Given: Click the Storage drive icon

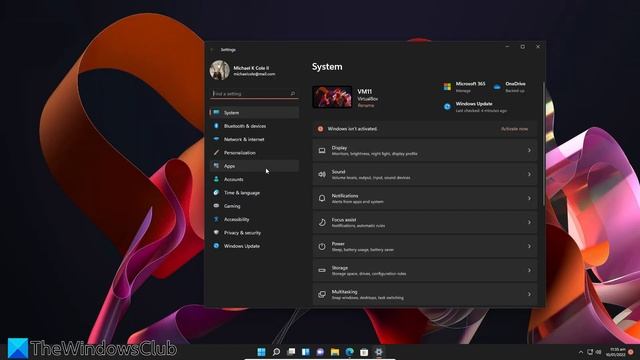Looking at the screenshot, I should point(322,270).
